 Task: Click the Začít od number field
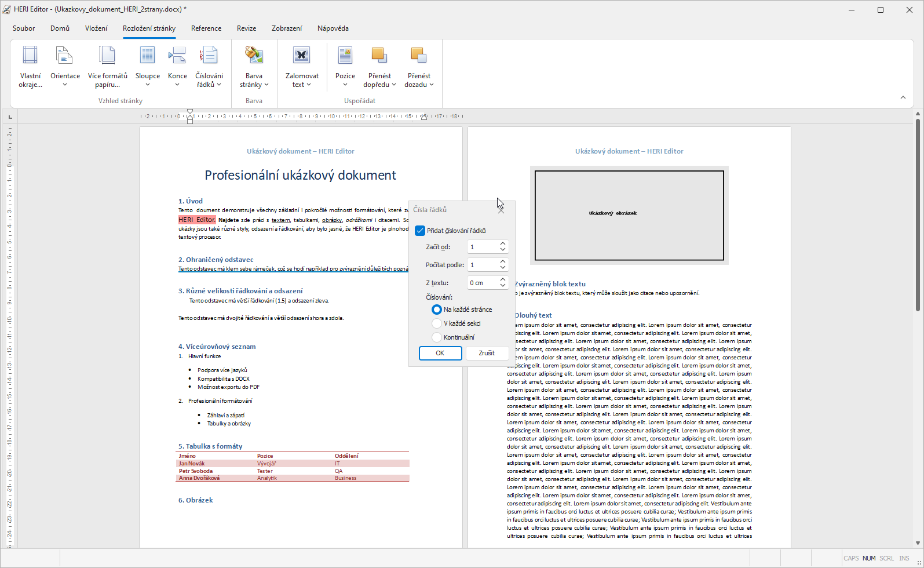(482, 247)
